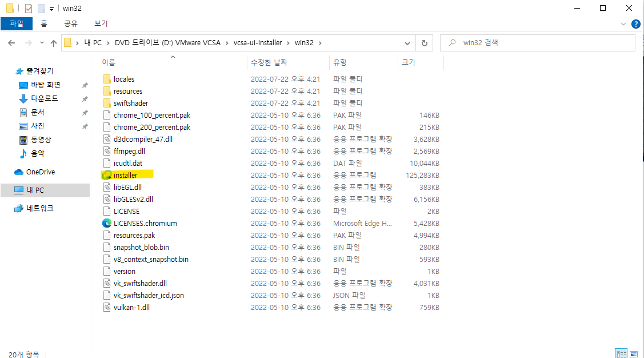Select the resources folder icon
This screenshot has width=644, height=358.
[107, 91]
